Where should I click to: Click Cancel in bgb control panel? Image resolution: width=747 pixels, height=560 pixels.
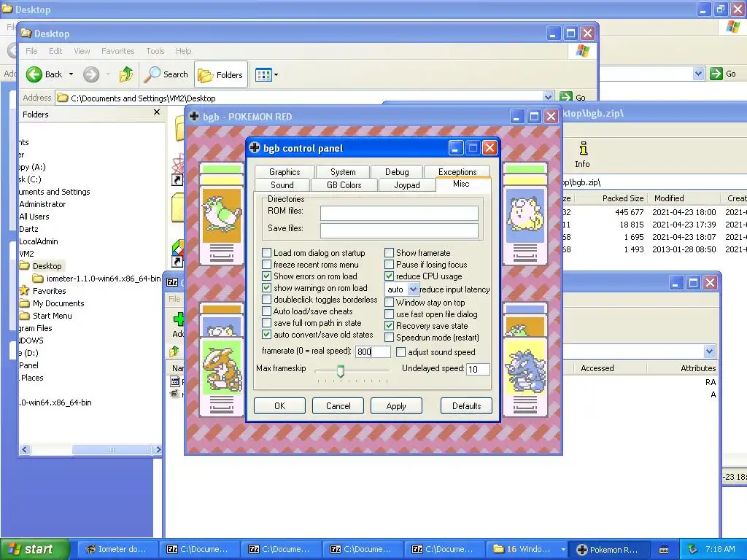coord(338,405)
